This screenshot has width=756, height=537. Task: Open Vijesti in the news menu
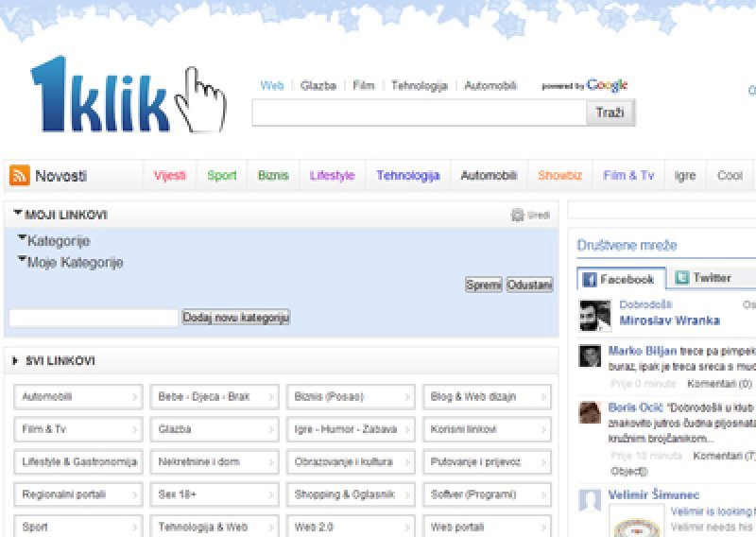(x=170, y=176)
